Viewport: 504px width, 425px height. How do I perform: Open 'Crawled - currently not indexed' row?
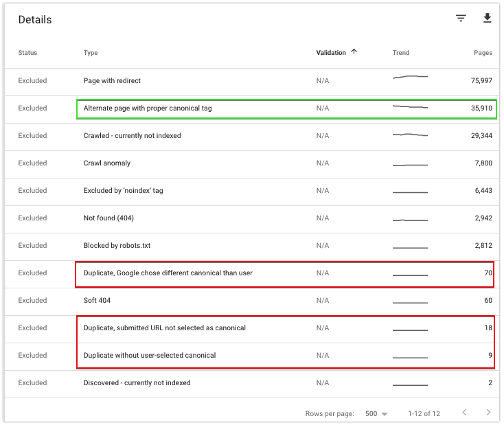132,136
